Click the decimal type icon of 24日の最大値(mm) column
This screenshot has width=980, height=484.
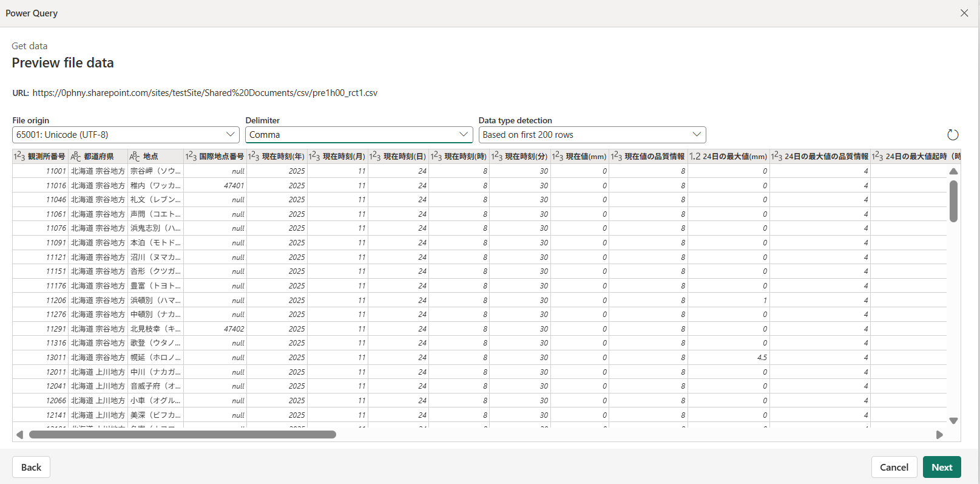[695, 157]
